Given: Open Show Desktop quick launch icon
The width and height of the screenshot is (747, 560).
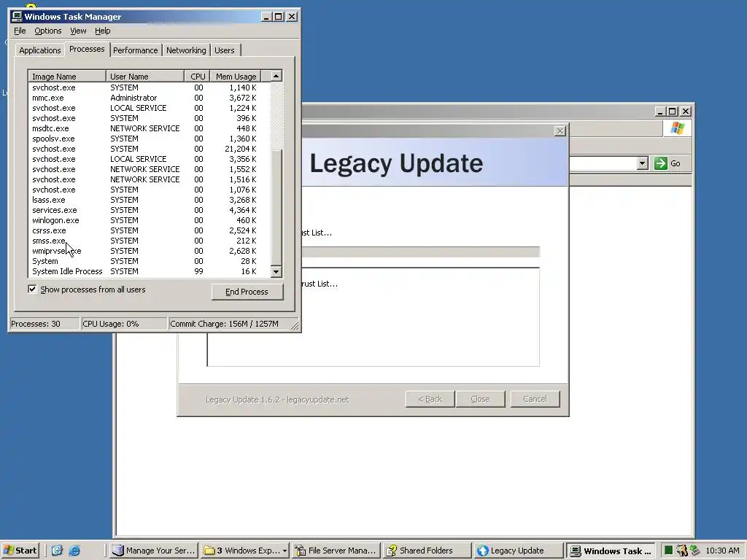Looking at the screenshot, I should point(57,551).
